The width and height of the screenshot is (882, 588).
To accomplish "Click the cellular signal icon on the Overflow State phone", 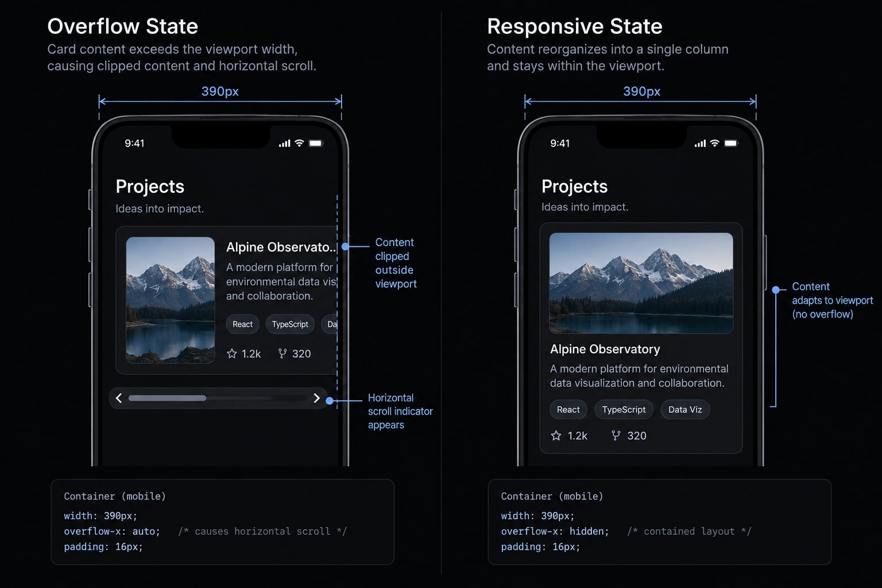I will click(284, 144).
